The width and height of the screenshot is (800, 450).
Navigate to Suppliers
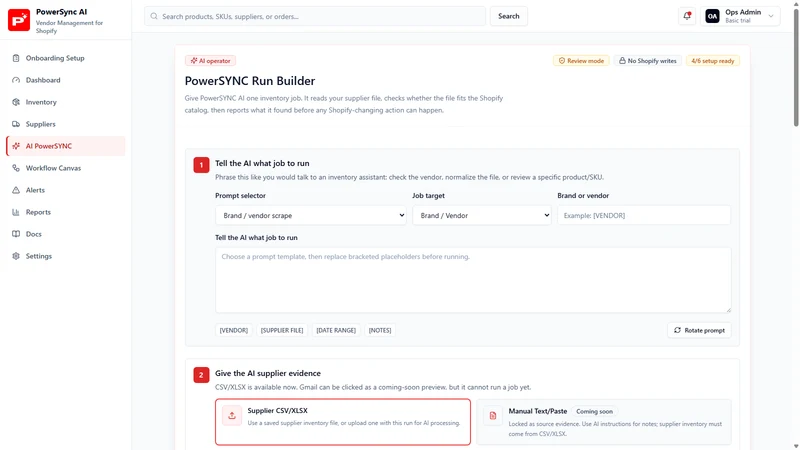click(x=66, y=124)
